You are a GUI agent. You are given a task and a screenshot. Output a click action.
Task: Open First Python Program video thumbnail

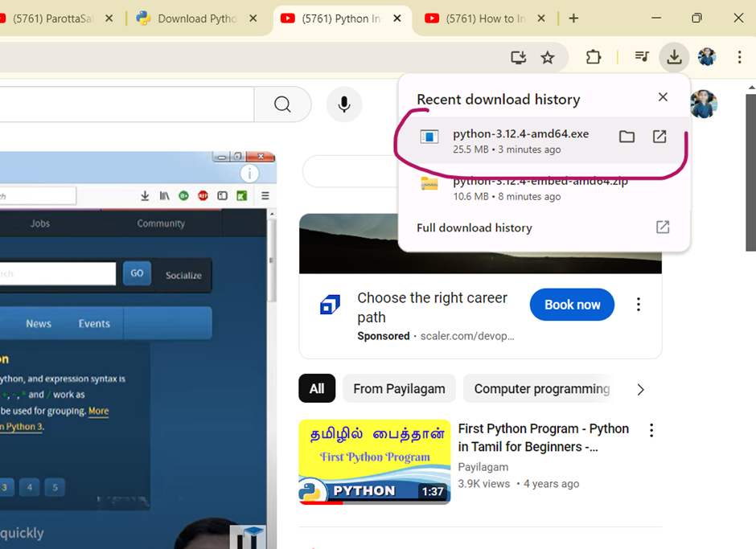coord(375,461)
